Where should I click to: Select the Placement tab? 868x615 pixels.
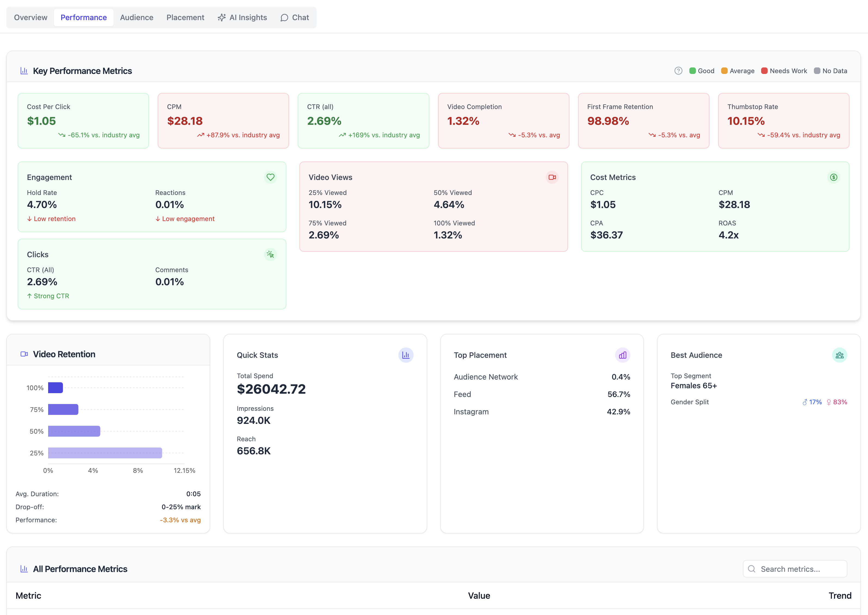(185, 17)
